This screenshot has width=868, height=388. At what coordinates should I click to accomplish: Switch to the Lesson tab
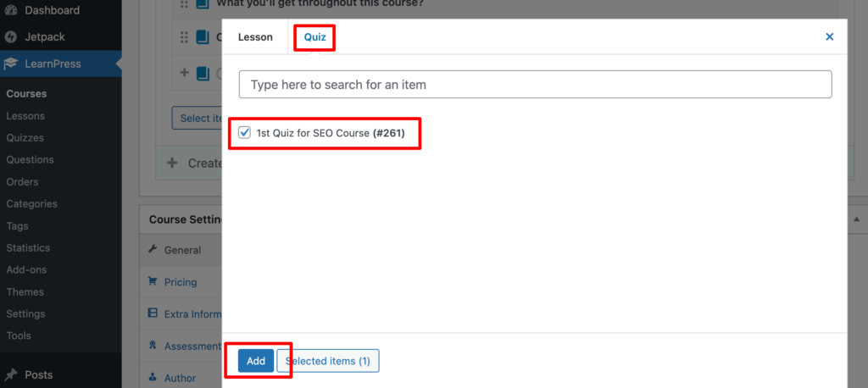pyautogui.click(x=255, y=37)
